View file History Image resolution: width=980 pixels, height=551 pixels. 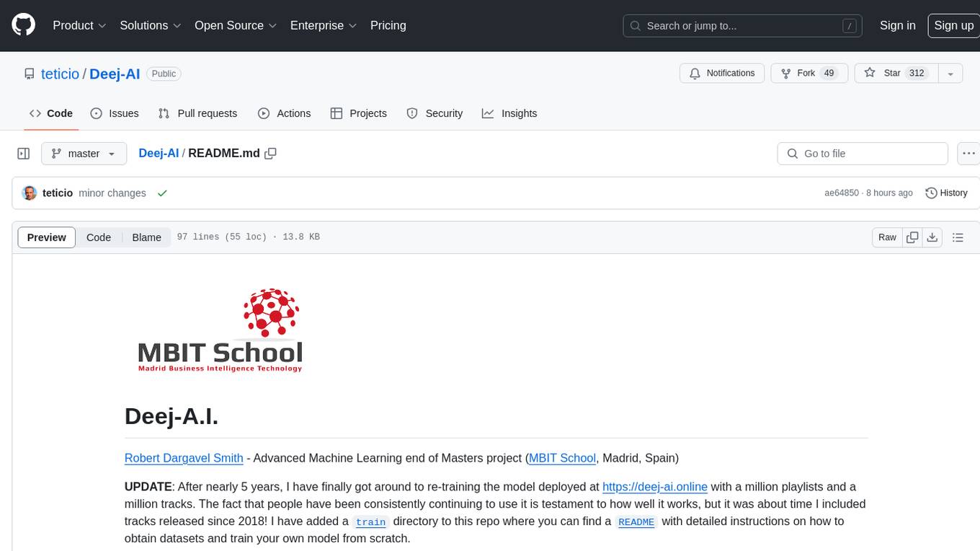pos(946,193)
